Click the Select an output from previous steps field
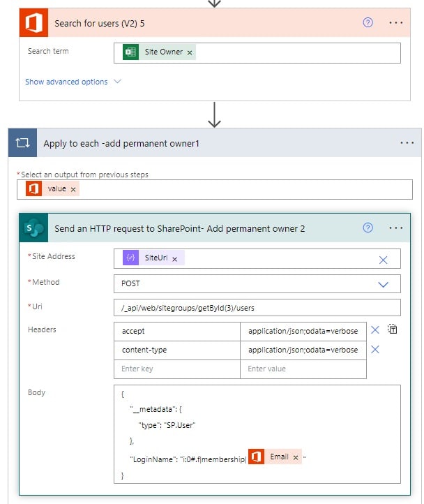 (215, 189)
